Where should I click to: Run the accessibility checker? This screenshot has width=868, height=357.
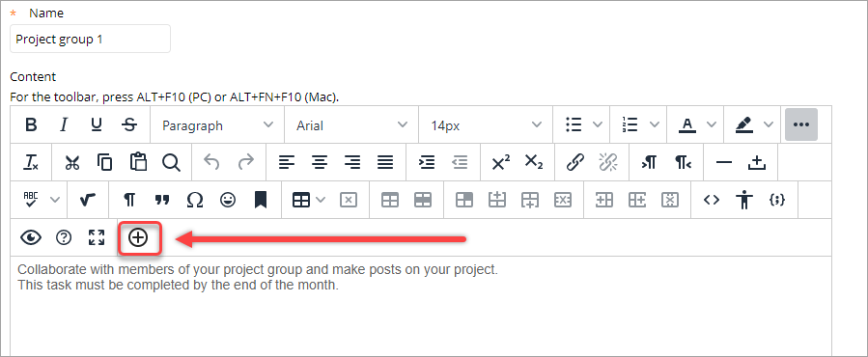[x=744, y=200]
